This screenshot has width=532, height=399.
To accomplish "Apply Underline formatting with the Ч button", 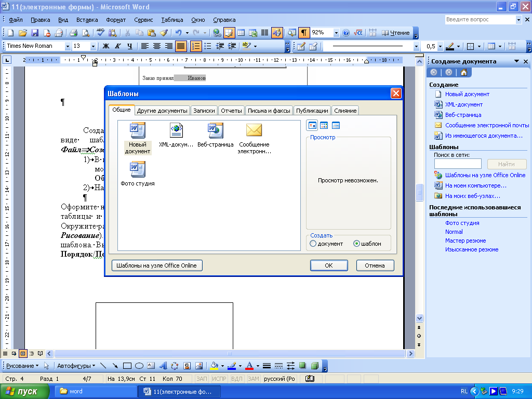I will point(129,46).
